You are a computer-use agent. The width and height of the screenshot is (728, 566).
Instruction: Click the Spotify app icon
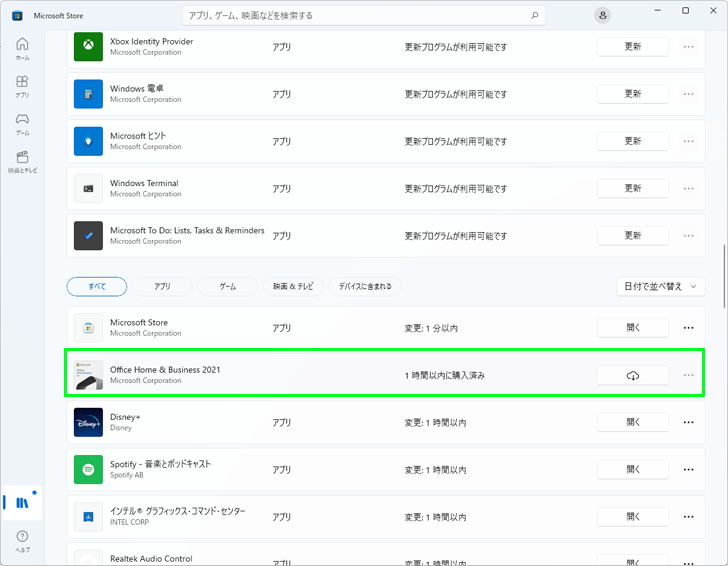point(88,469)
